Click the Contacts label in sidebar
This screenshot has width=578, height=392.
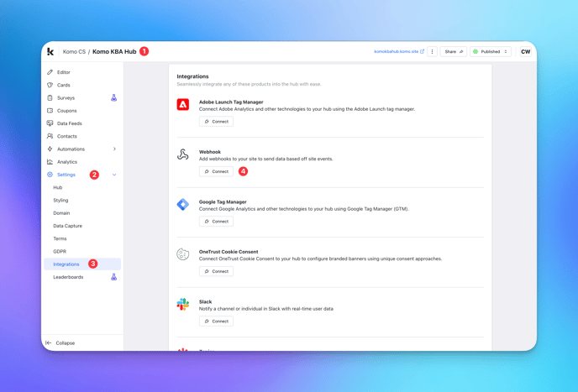(x=67, y=136)
